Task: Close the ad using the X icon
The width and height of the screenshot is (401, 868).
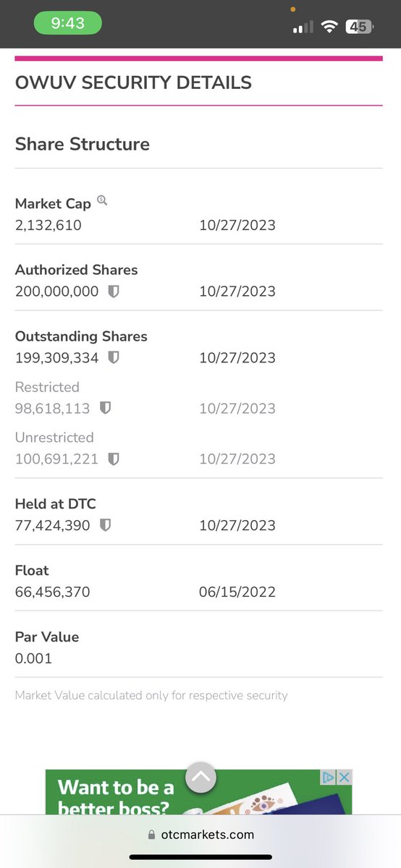Action: (x=345, y=778)
